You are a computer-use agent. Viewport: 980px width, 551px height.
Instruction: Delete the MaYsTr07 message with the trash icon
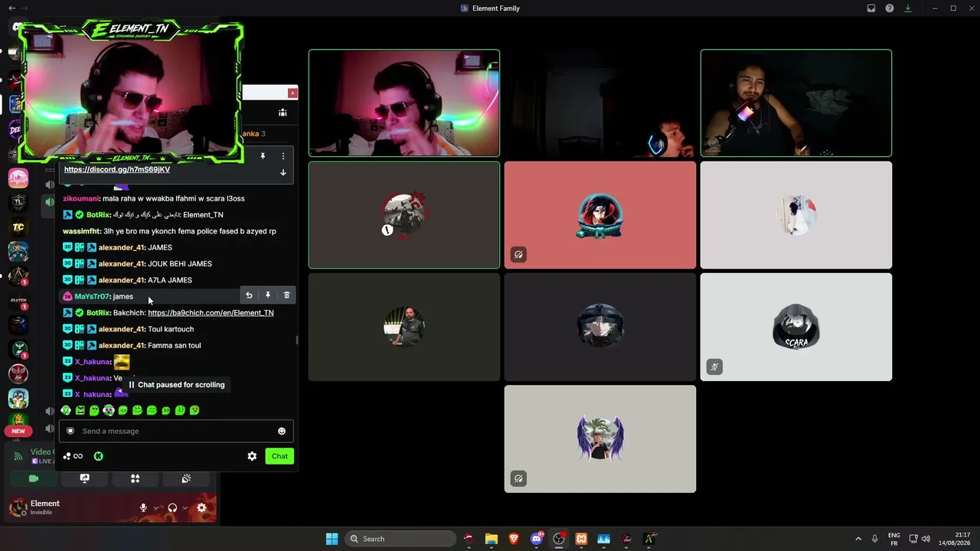click(287, 295)
